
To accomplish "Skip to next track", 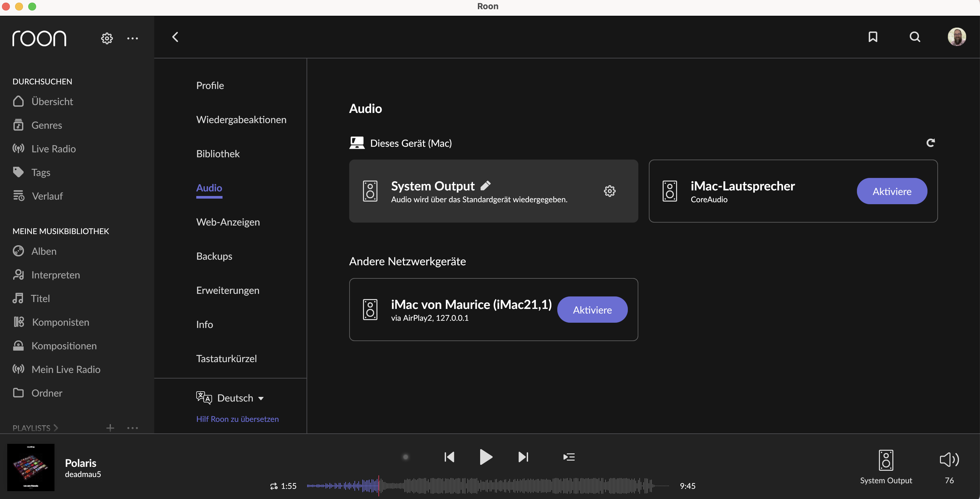I will coord(523,457).
